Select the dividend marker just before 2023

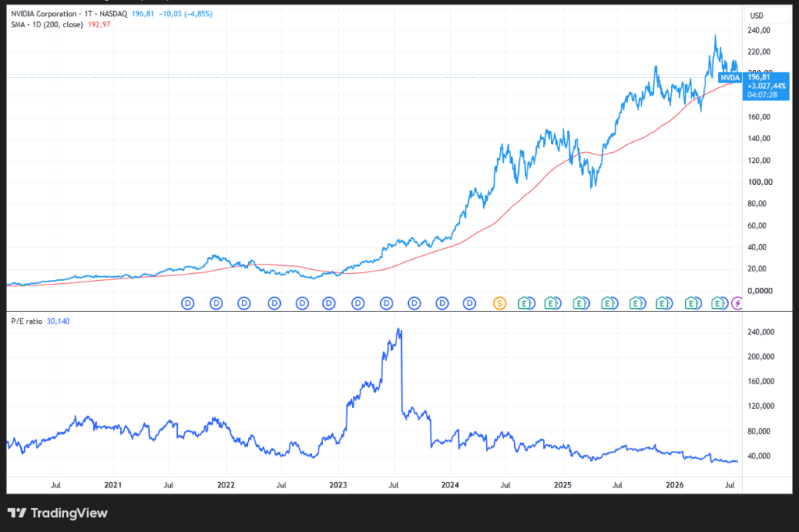[x=328, y=303]
